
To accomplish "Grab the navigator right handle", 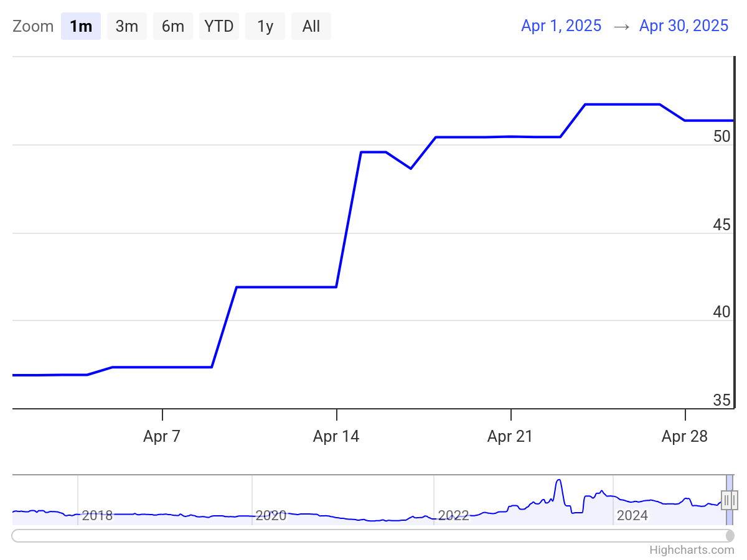I will [x=734, y=500].
